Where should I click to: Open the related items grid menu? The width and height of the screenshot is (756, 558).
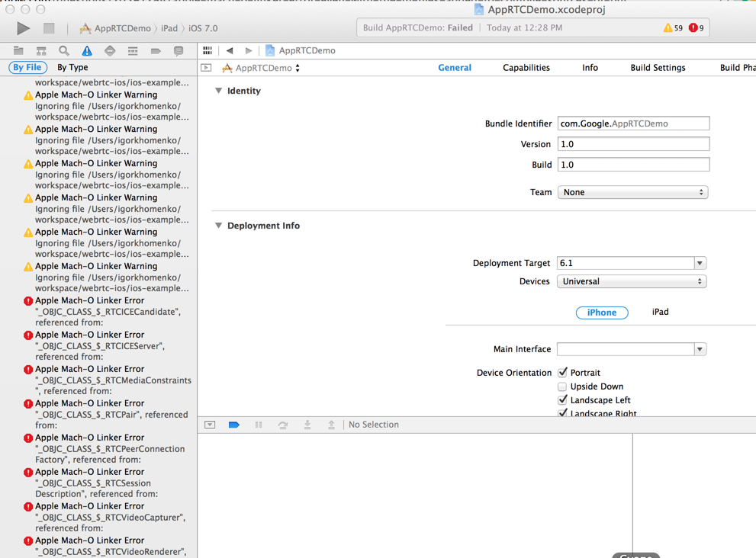(x=207, y=50)
